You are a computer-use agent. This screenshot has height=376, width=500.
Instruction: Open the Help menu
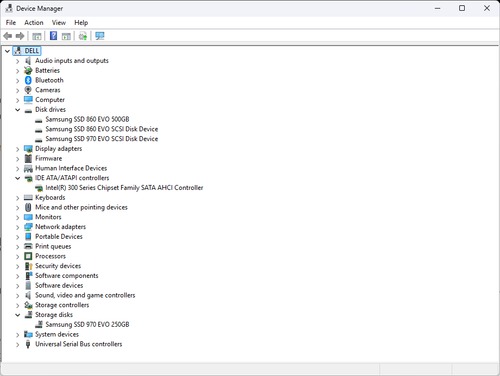pyautogui.click(x=81, y=23)
